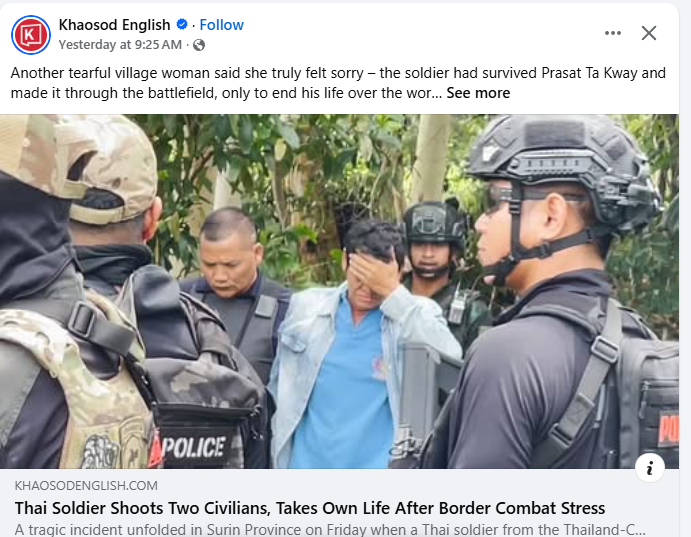Click the KHAOSODENGLISH.COM source domain
Image resolution: width=691 pixels, height=537 pixels.
[x=86, y=485]
